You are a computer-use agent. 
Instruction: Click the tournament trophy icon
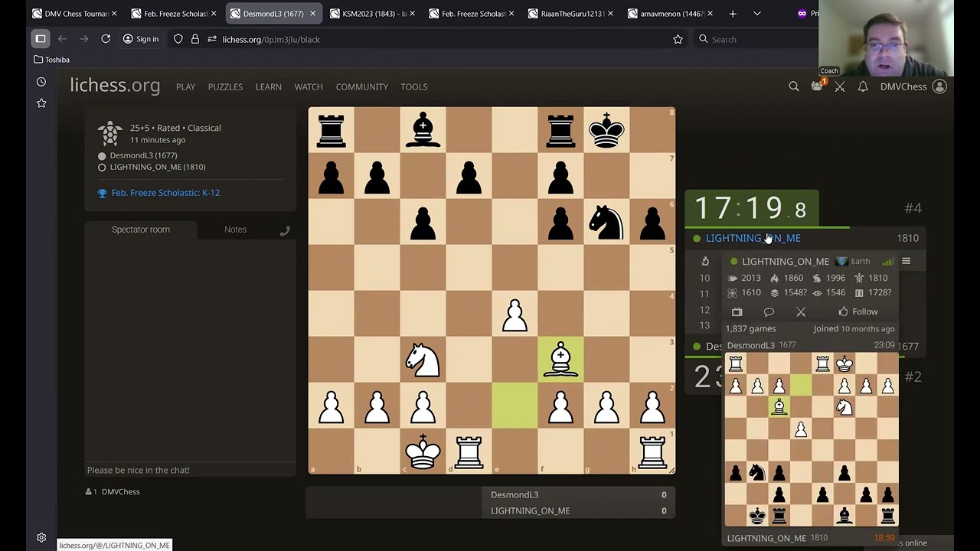pyautogui.click(x=103, y=193)
